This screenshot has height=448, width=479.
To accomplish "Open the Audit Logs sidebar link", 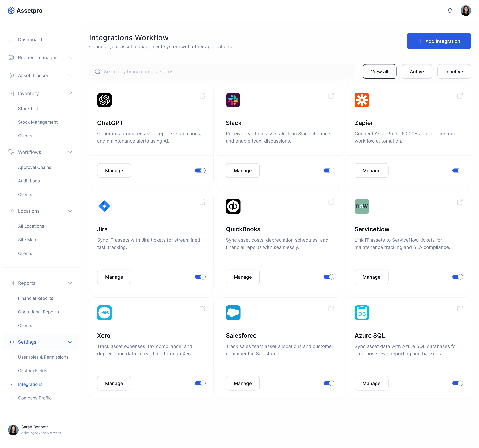I will pos(29,181).
